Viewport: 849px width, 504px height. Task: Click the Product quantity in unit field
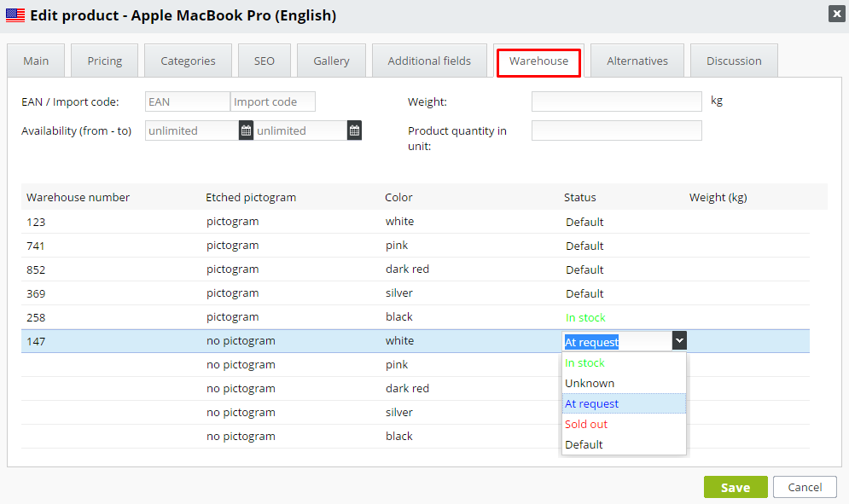click(617, 130)
